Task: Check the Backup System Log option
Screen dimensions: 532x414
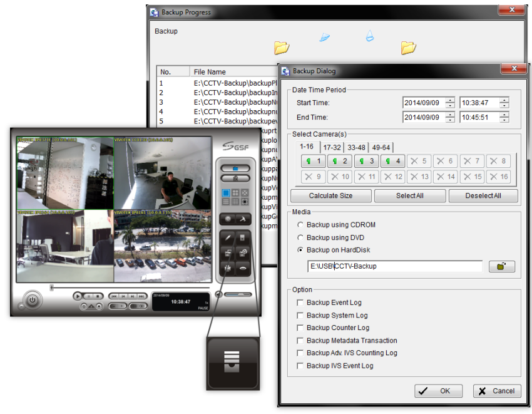Action: tap(300, 315)
